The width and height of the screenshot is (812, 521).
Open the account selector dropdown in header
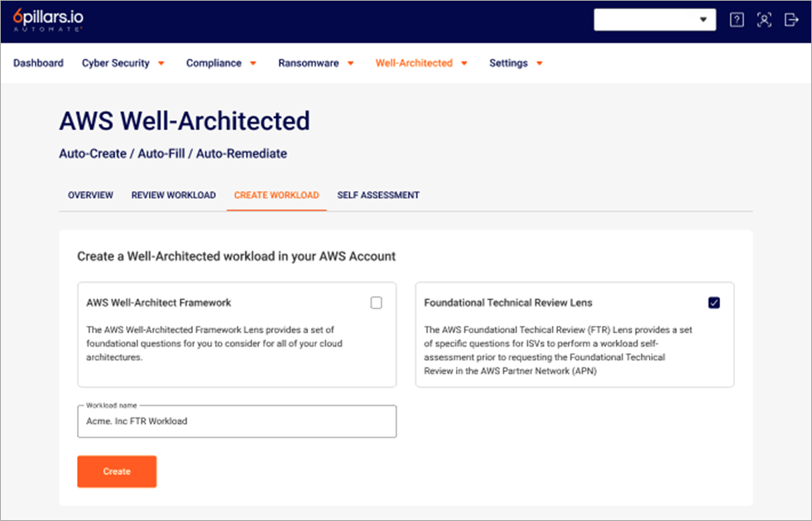tap(655, 20)
